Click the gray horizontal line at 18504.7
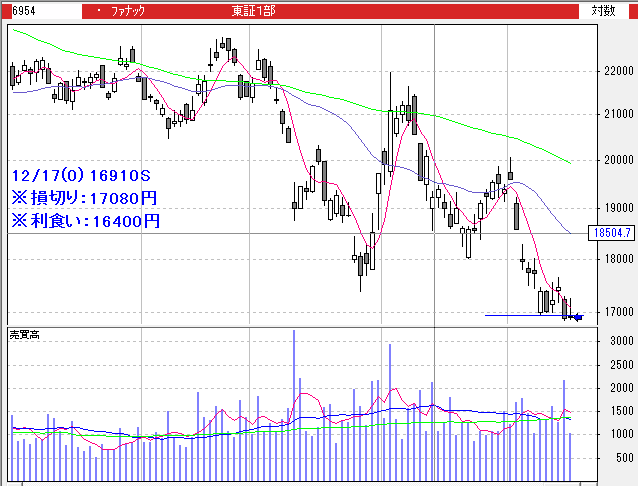 pyautogui.click(x=300, y=233)
